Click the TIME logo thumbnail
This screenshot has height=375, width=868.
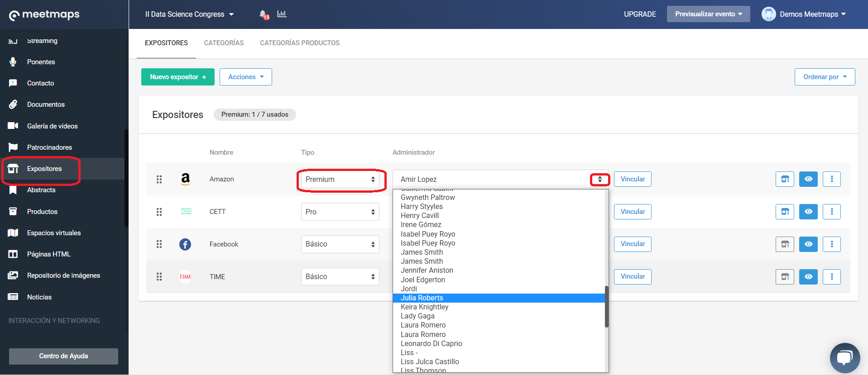pyautogui.click(x=185, y=276)
